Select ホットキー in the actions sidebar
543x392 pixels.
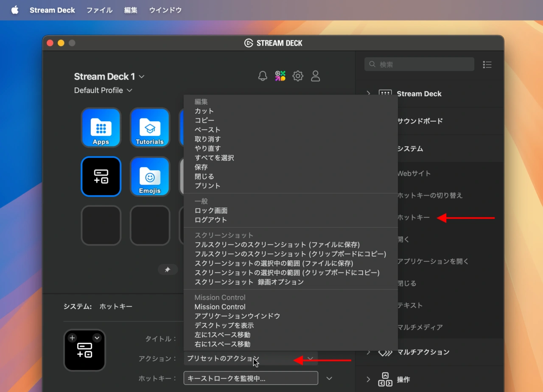(414, 217)
